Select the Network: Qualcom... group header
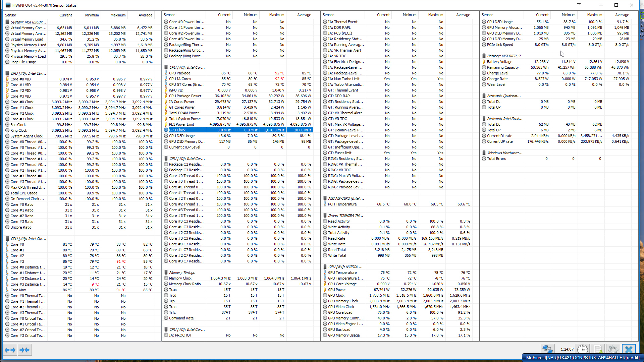Screen dimensions: 644x362 (504, 96)
